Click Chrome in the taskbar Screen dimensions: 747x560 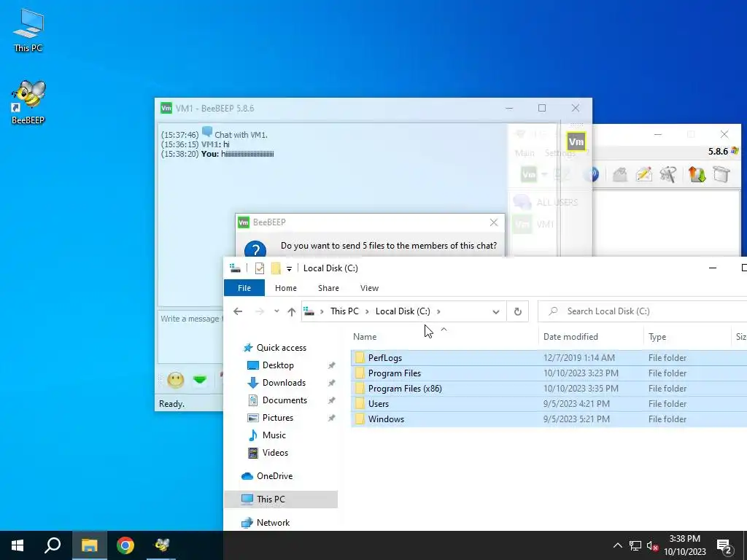click(x=125, y=545)
